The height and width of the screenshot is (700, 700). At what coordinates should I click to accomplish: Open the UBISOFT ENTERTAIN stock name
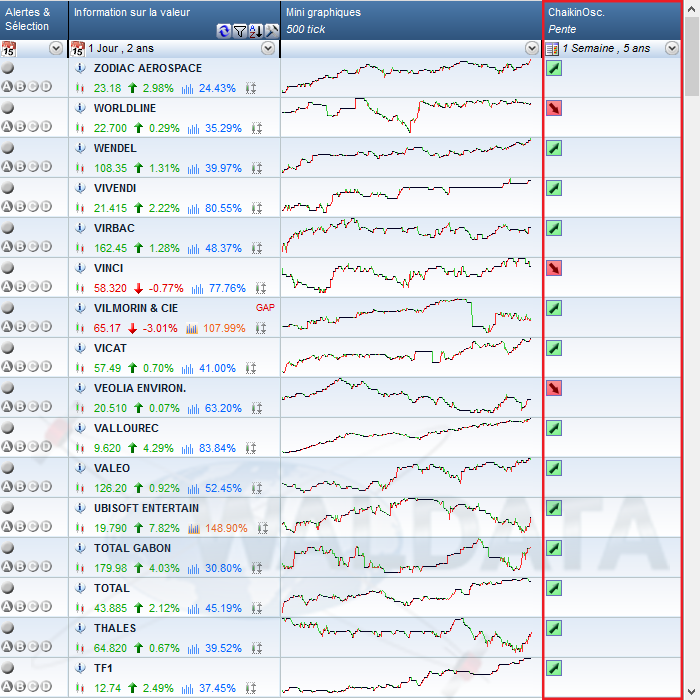(x=146, y=508)
